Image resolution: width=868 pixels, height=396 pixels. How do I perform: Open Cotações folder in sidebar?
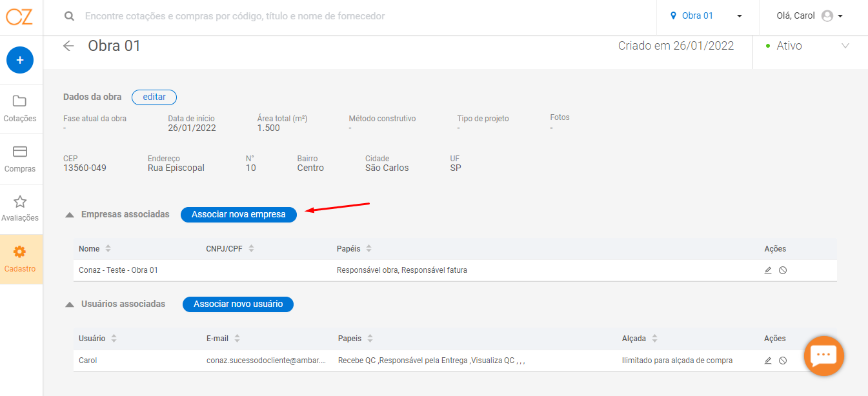20,108
